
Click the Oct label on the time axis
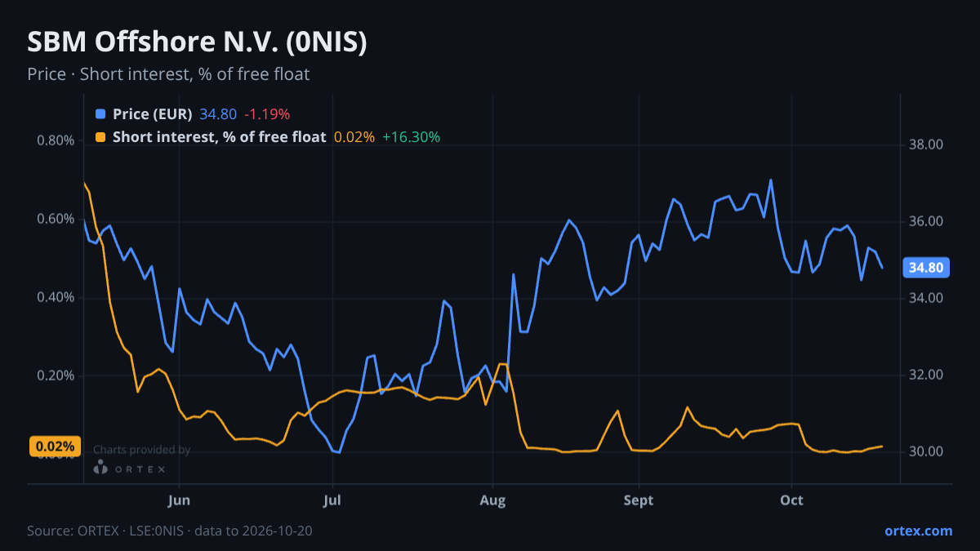click(791, 500)
